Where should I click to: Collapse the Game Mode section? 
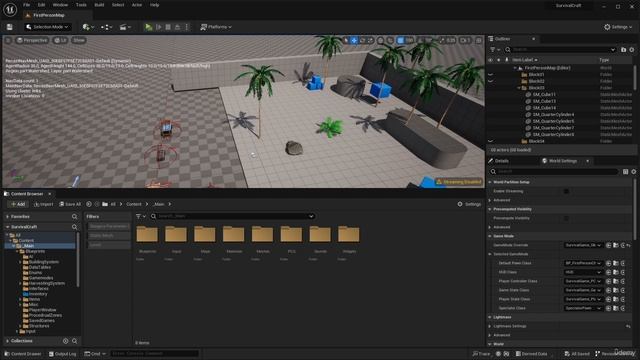490,236
